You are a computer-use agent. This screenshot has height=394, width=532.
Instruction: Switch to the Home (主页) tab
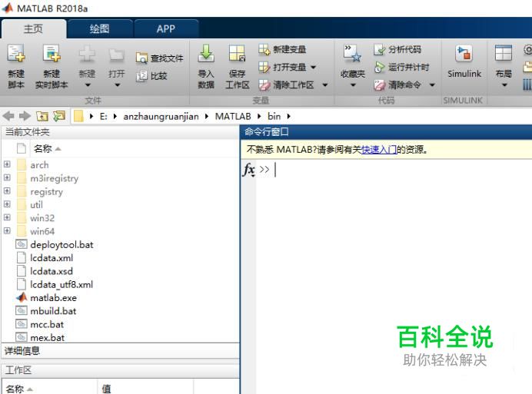tap(34, 29)
